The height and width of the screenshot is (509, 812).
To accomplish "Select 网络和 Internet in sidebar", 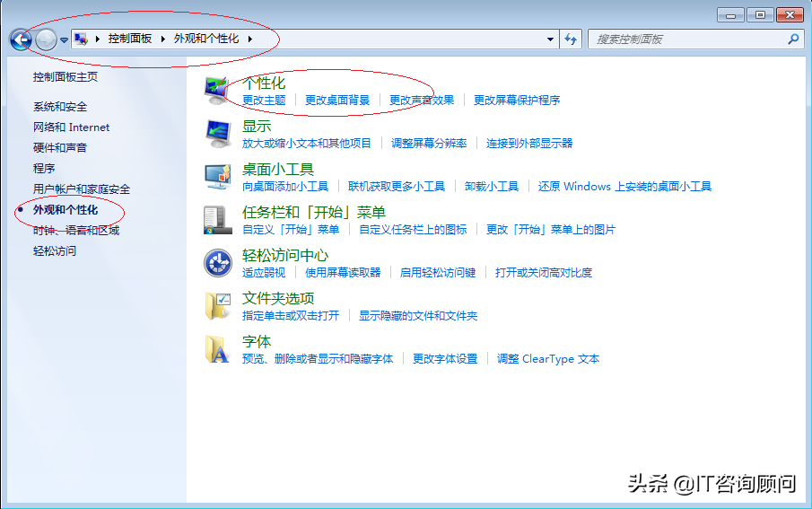I will point(72,127).
